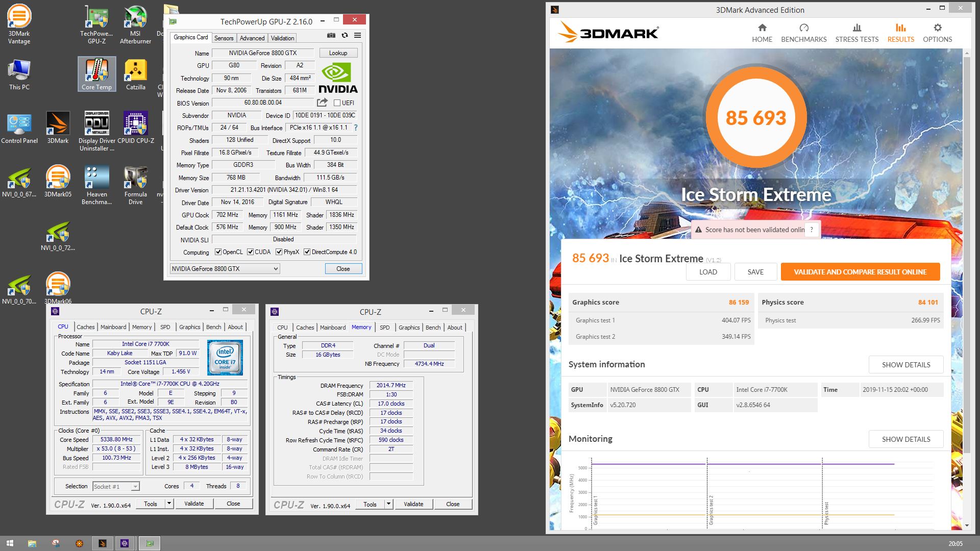This screenshot has width=980, height=551.
Task: Open Formula Drive desktop shortcut
Action: coord(135,185)
